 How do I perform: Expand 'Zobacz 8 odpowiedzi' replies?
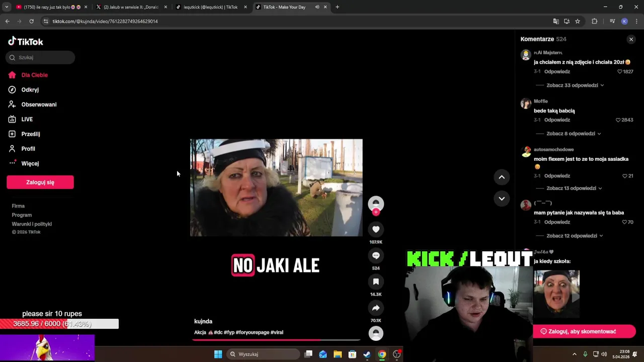pos(574,134)
